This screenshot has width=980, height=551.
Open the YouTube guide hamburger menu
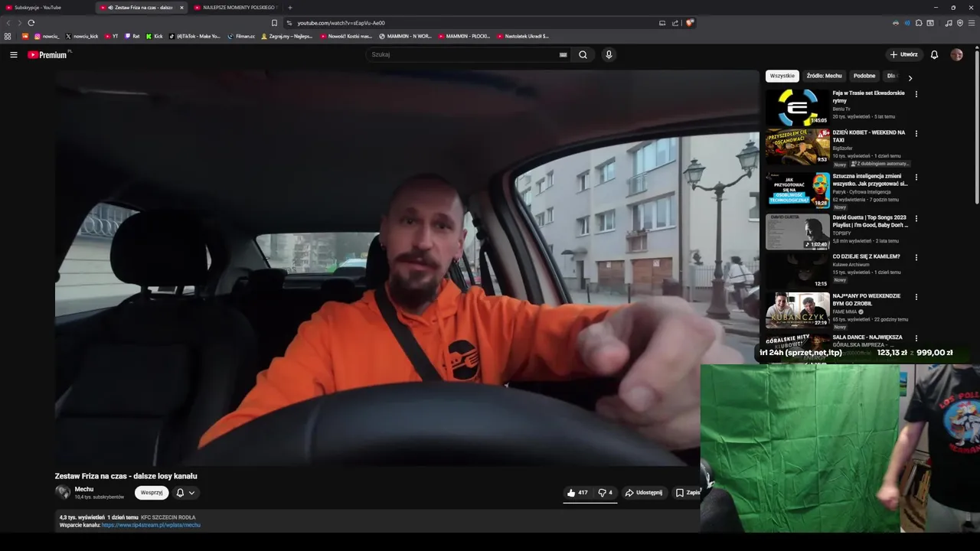(x=14, y=55)
